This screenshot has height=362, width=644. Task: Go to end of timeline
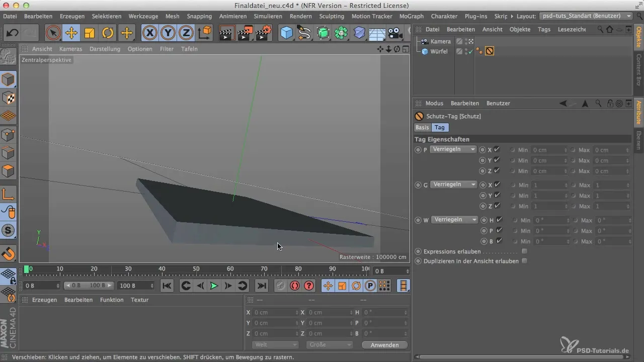[262, 286]
